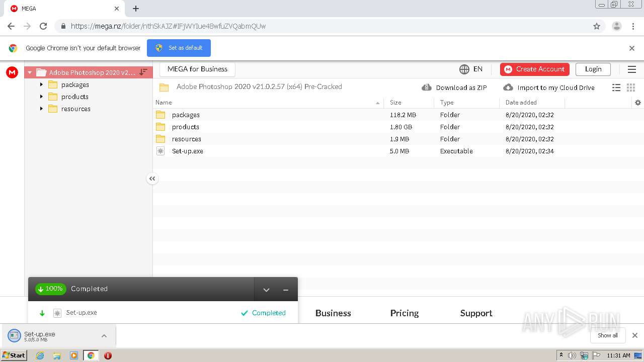644x362 pixels.
Task: Click the MEGA logo in left sidebar
Action: pos(12,72)
